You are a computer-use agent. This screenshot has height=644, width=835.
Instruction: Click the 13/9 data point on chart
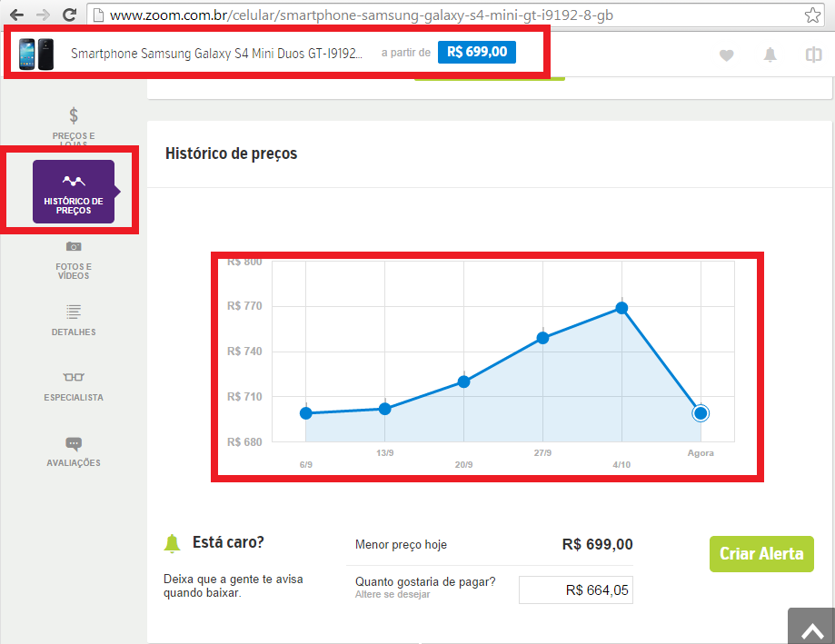(x=384, y=409)
